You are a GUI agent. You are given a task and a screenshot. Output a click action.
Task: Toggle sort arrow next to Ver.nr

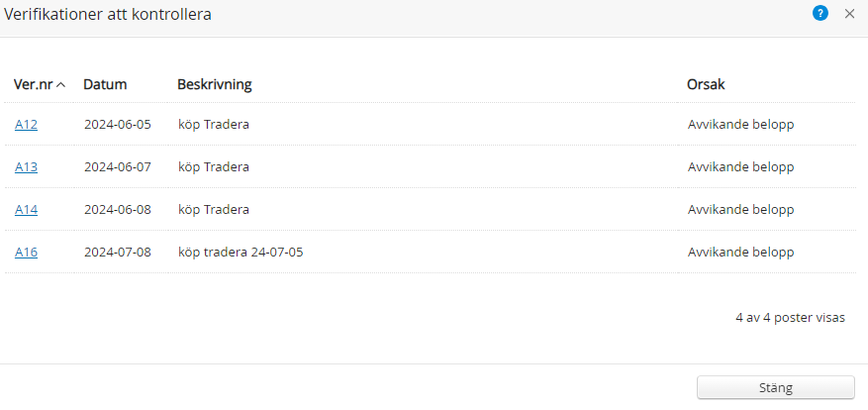tap(61, 85)
